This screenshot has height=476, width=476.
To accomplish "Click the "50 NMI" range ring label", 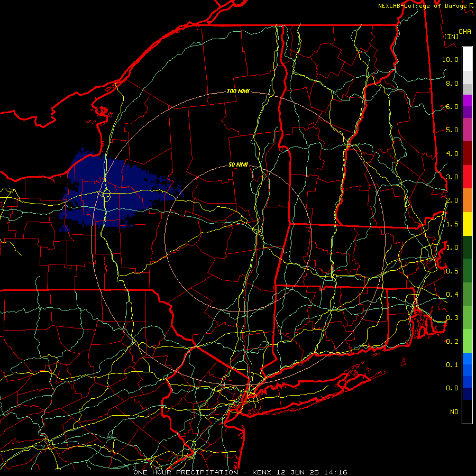I will pyautogui.click(x=238, y=164).
